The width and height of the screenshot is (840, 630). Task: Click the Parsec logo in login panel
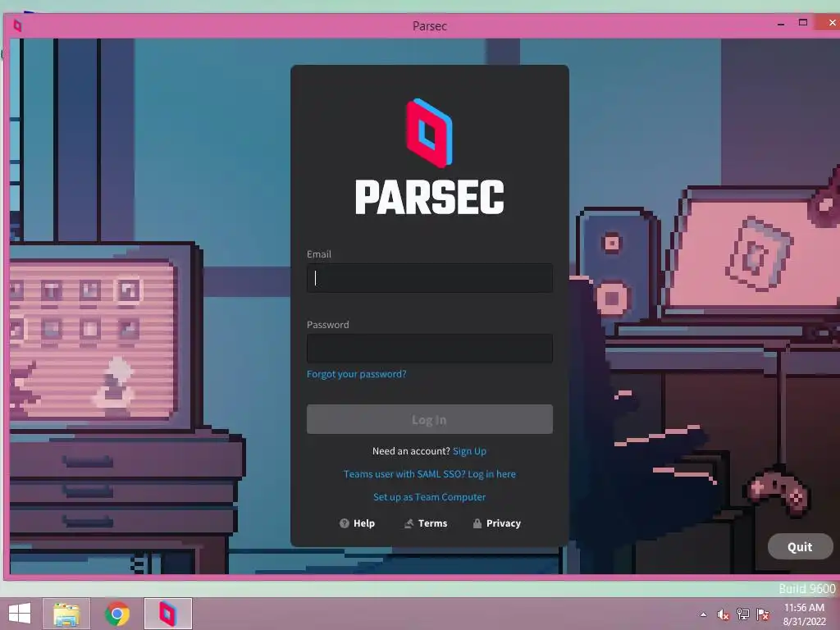[430, 157]
